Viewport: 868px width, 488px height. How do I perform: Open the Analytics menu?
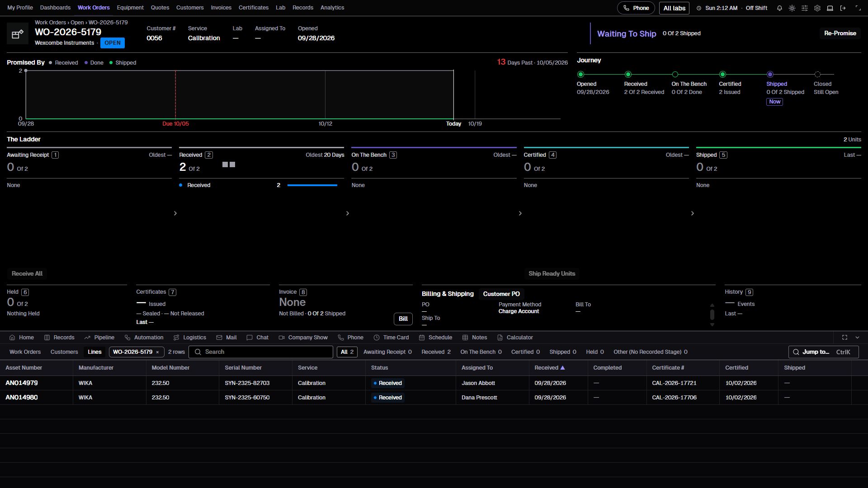[x=332, y=8]
